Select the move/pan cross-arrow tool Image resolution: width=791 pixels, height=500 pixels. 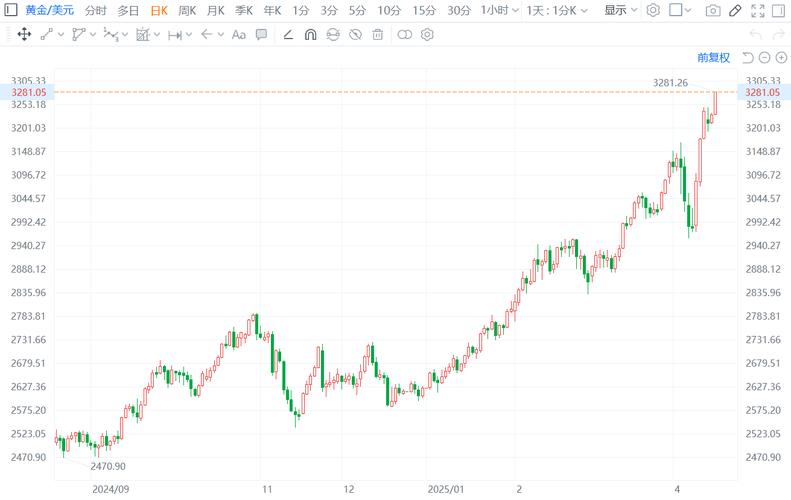click(24, 34)
